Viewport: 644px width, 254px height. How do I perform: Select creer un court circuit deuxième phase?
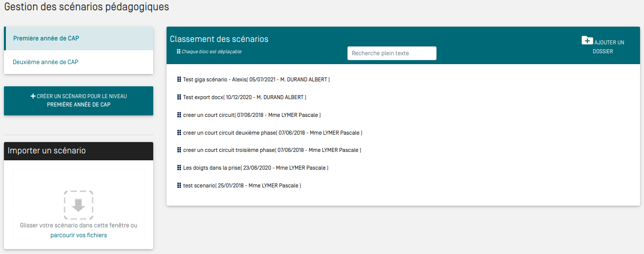pyautogui.click(x=229, y=133)
